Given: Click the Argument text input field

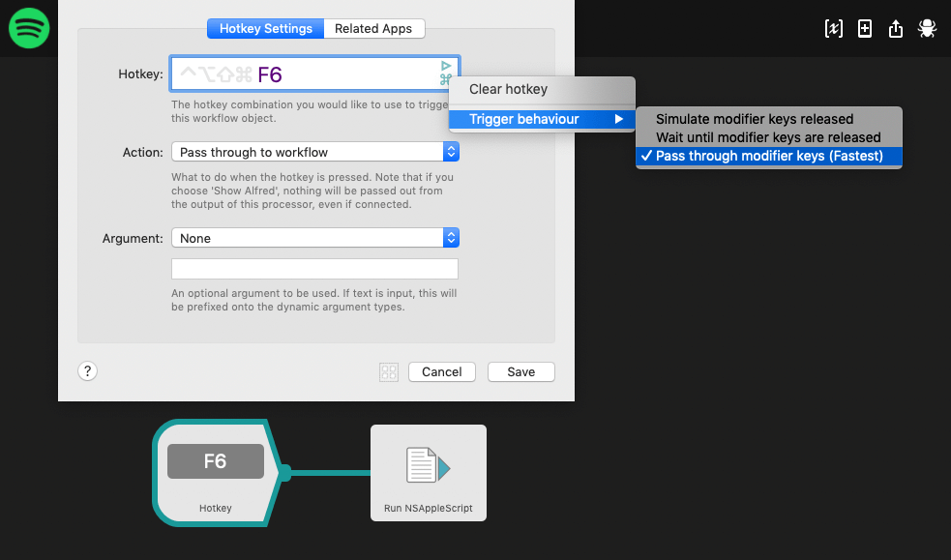Looking at the screenshot, I should click(314, 268).
